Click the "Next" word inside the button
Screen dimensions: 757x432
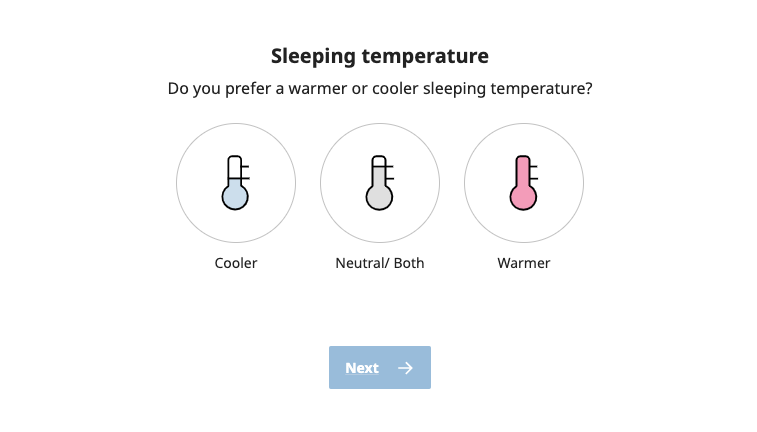[362, 368]
